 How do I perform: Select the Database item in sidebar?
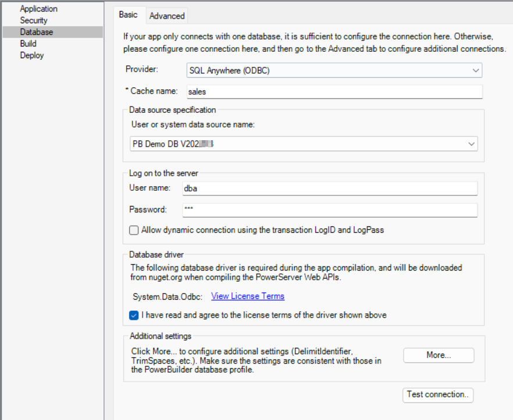(x=36, y=32)
